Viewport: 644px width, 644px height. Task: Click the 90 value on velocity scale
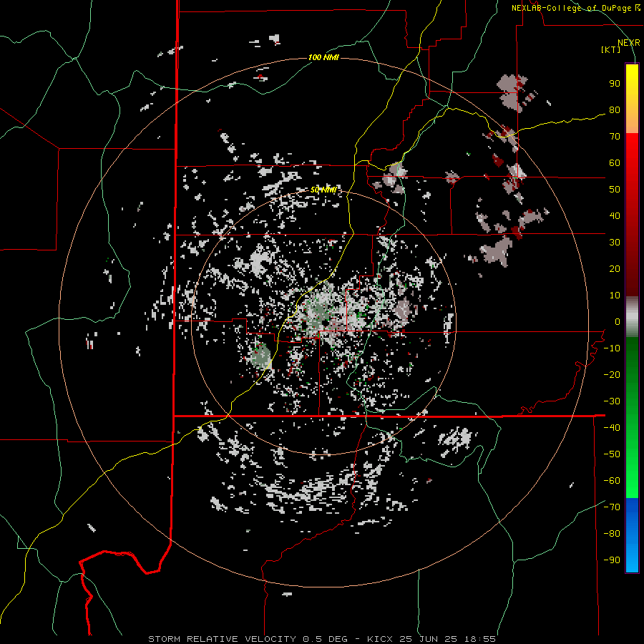(x=615, y=84)
